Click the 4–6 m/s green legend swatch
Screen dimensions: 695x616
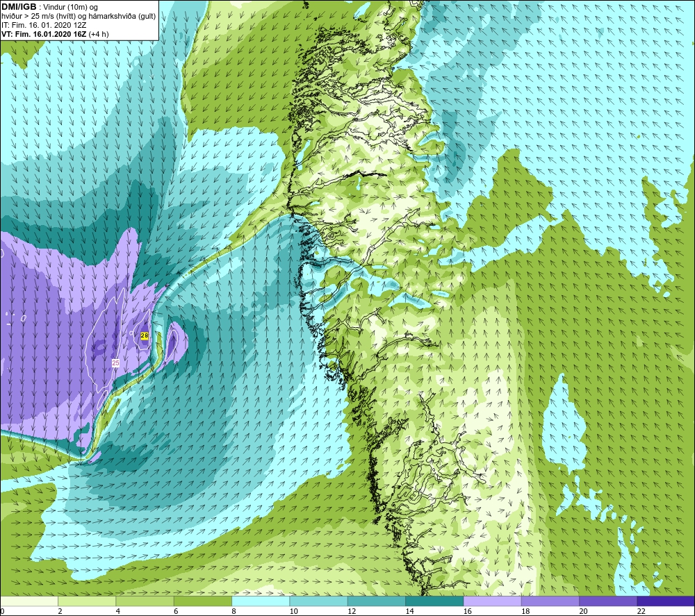click(x=145, y=601)
